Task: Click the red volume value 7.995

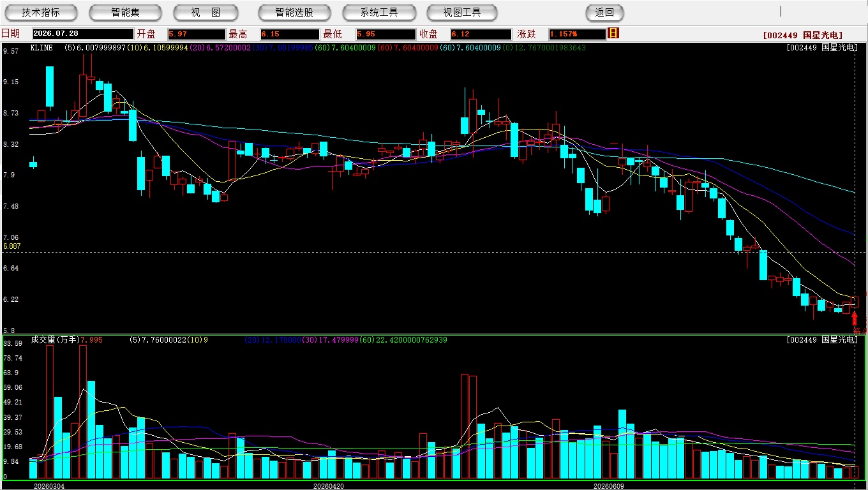Action: point(92,340)
